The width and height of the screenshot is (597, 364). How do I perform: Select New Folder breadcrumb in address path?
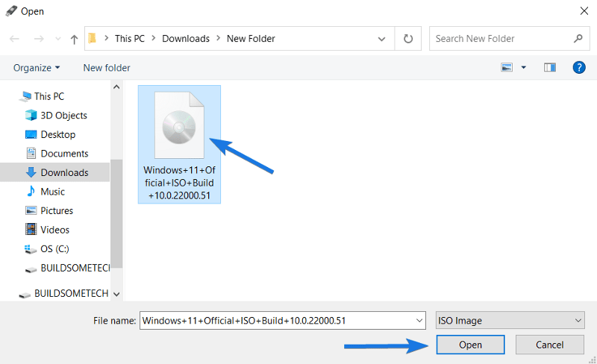click(x=251, y=39)
